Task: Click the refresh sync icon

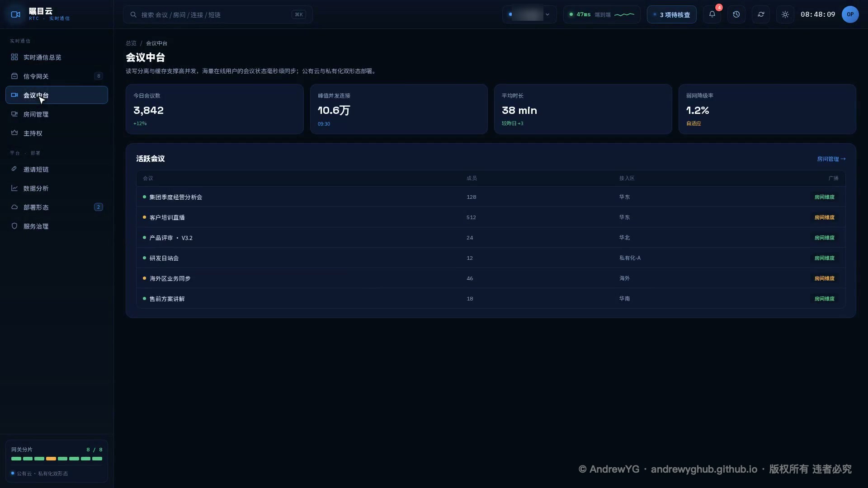Action: [x=761, y=14]
